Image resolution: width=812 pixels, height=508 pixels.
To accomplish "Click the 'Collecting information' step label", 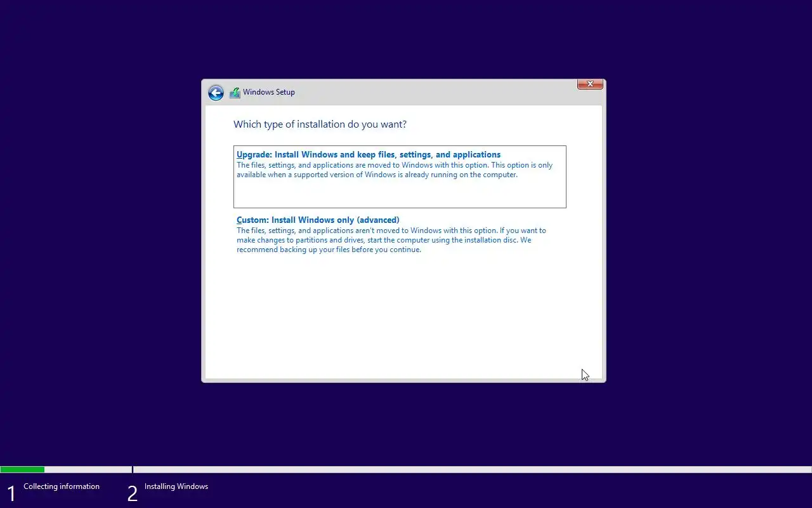I will (x=62, y=486).
